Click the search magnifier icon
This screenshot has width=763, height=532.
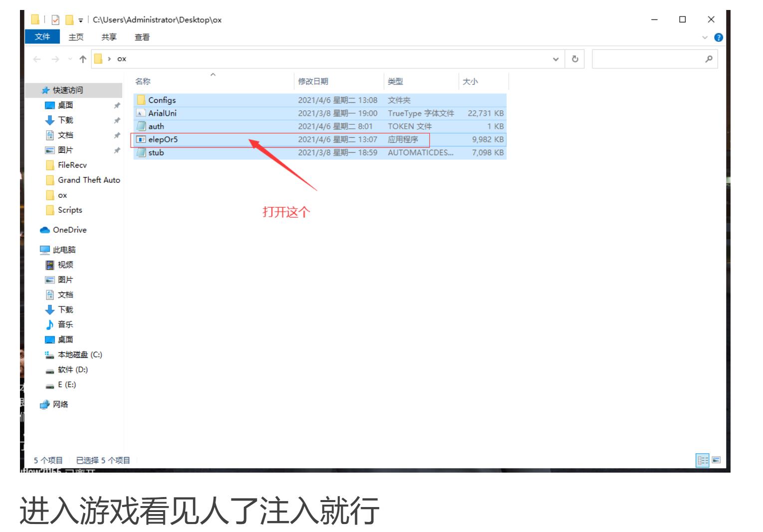(x=709, y=59)
